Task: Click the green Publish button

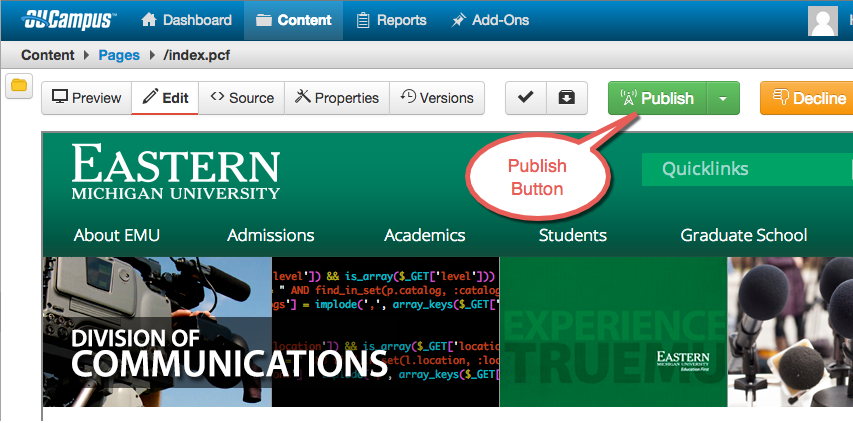Action: coord(657,98)
